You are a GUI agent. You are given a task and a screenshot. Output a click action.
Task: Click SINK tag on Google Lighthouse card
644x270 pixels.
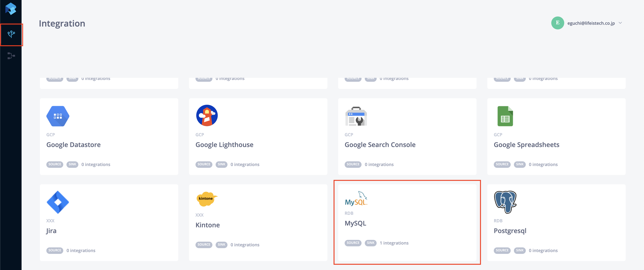point(221,164)
